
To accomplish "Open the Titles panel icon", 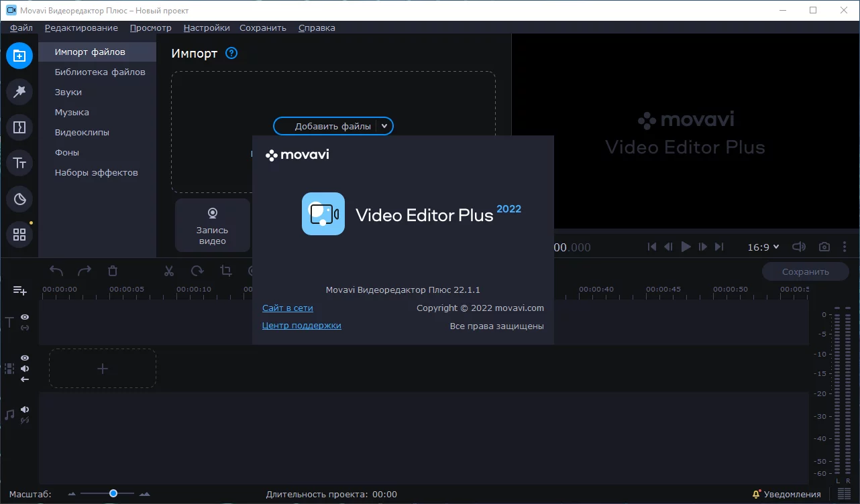I will pos(19,163).
